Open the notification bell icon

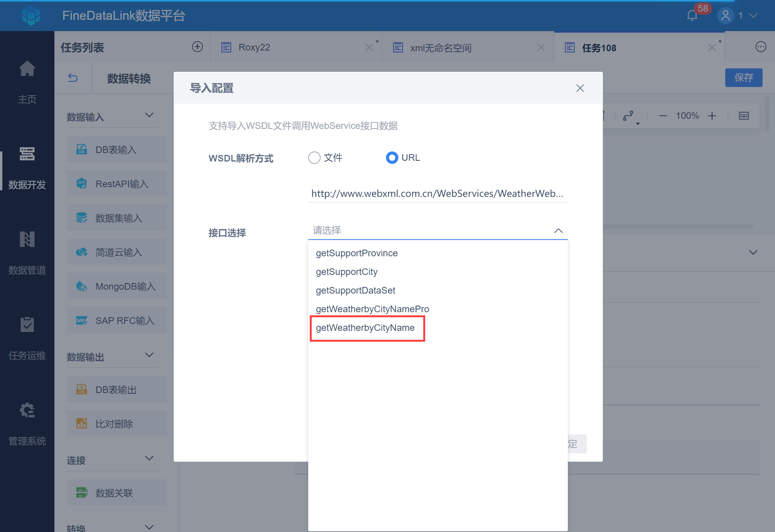point(692,16)
